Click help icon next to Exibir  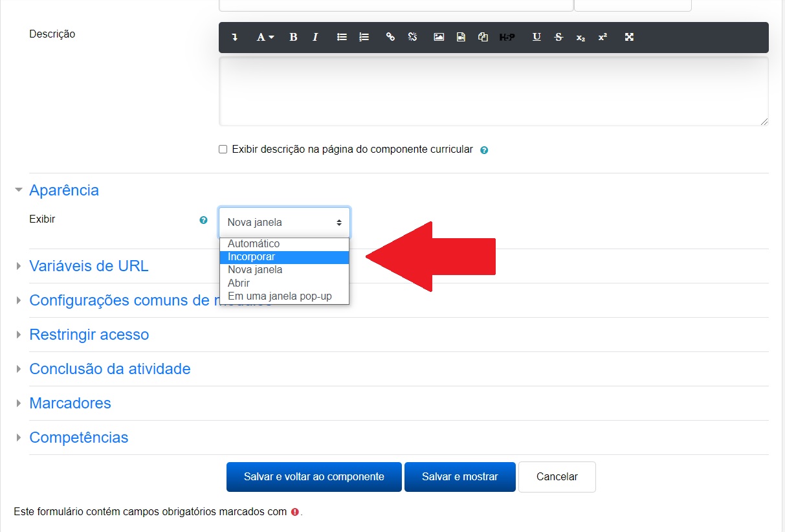tap(203, 220)
